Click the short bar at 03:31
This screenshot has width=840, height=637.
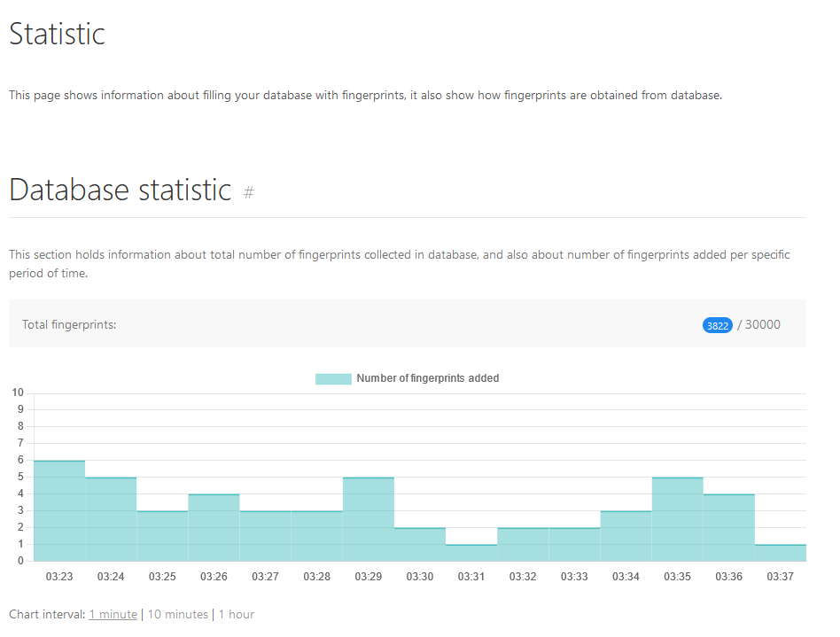point(471,553)
